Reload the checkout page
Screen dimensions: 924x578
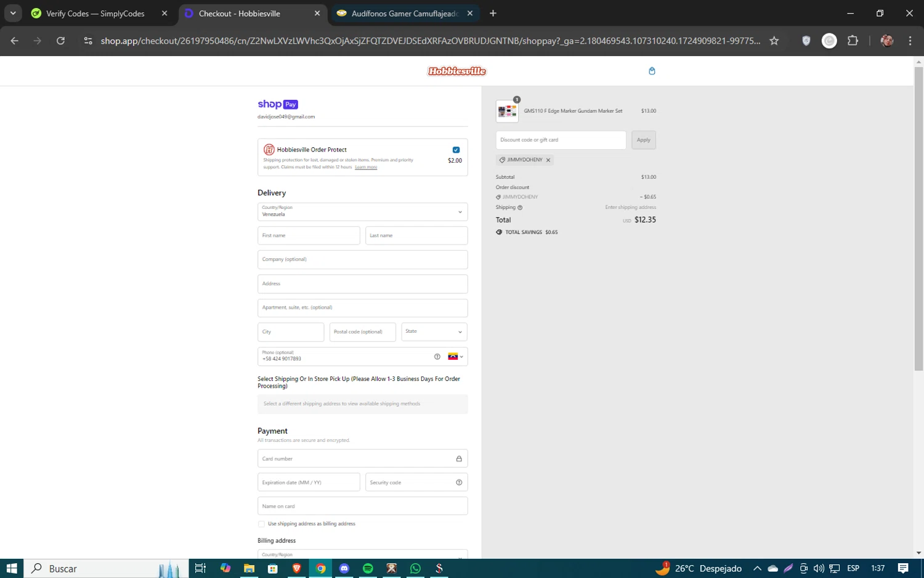(x=60, y=41)
